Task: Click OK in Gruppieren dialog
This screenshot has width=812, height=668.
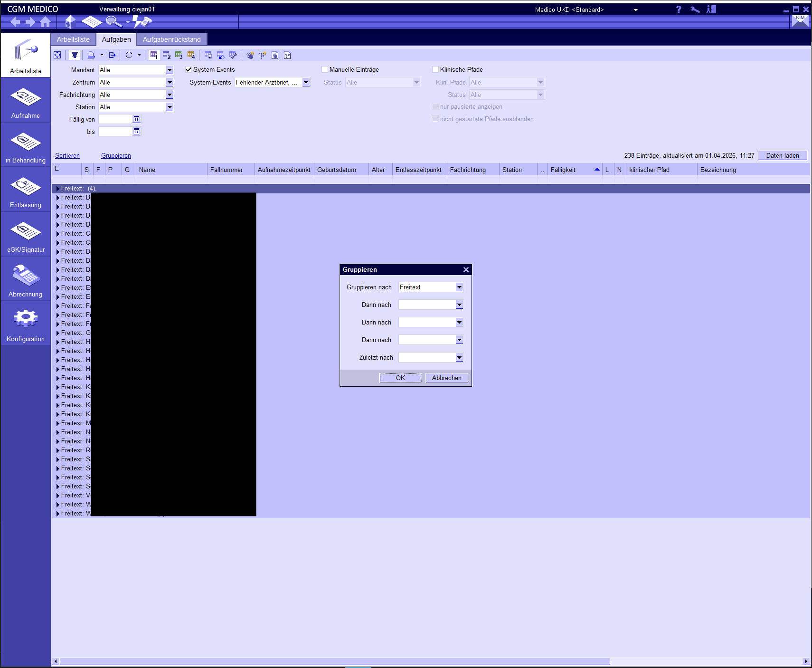Action: coord(400,378)
